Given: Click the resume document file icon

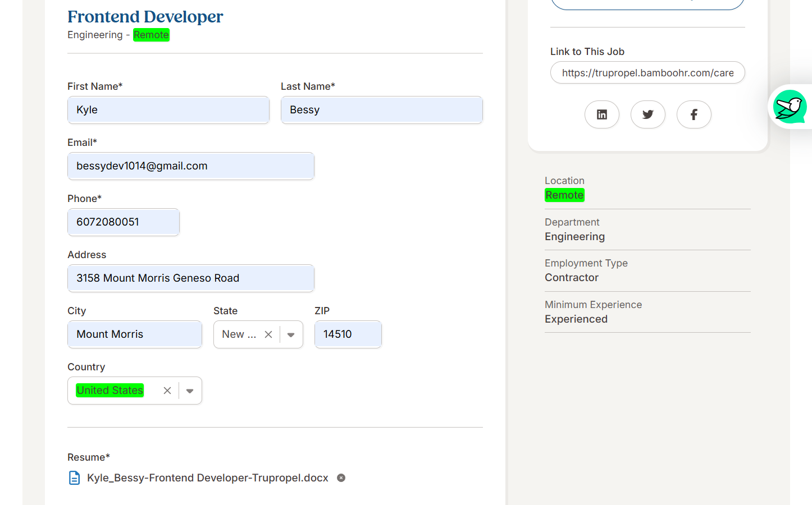Looking at the screenshot, I should coord(74,478).
